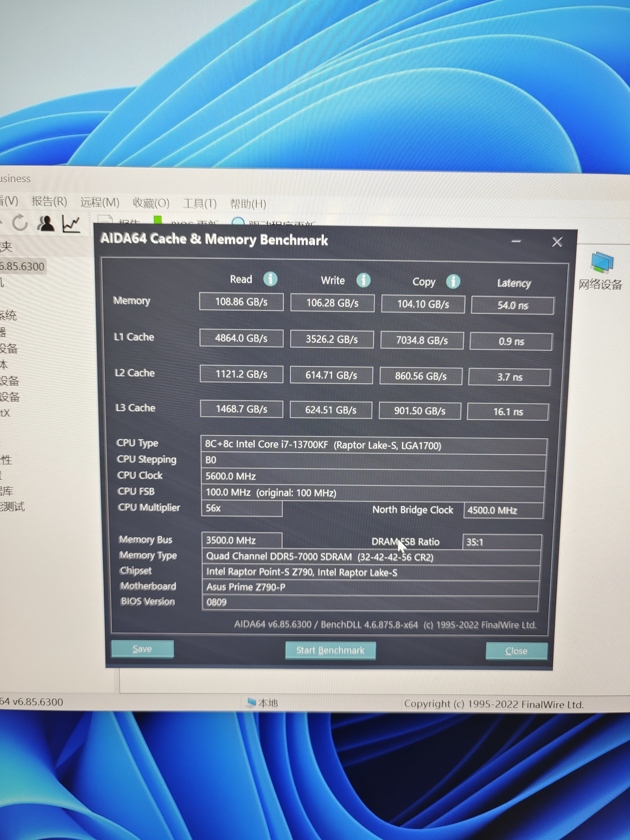The height and width of the screenshot is (840, 630).
Task: Open the 收藏(O) menu
Action: click(x=151, y=203)
